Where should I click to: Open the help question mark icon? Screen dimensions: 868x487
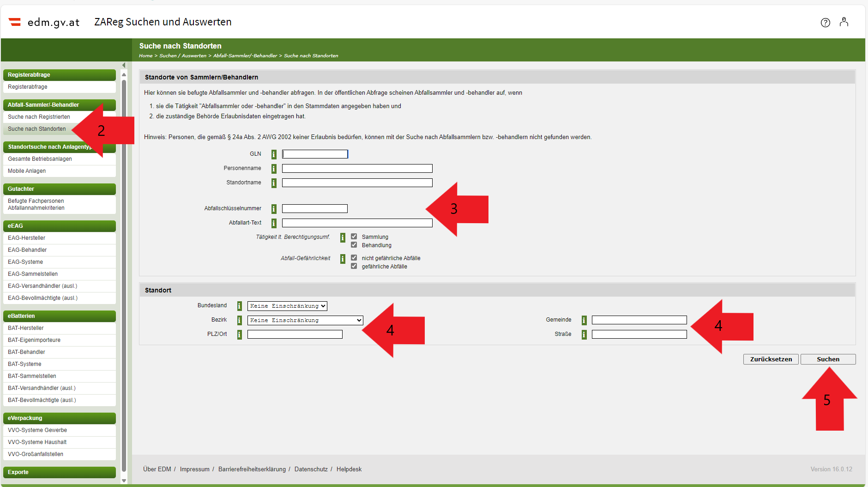click(x=826, y=23)
